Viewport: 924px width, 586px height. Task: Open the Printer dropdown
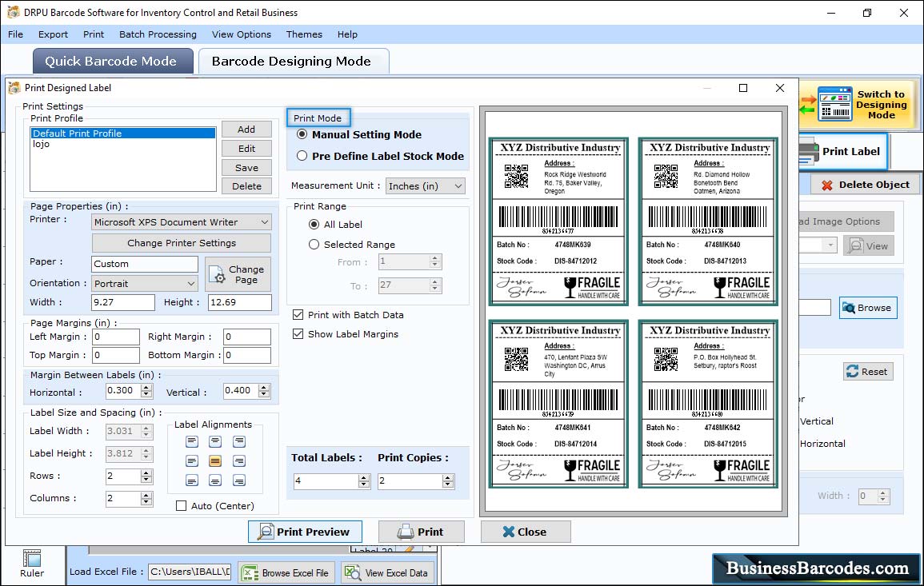click(182, 222)
